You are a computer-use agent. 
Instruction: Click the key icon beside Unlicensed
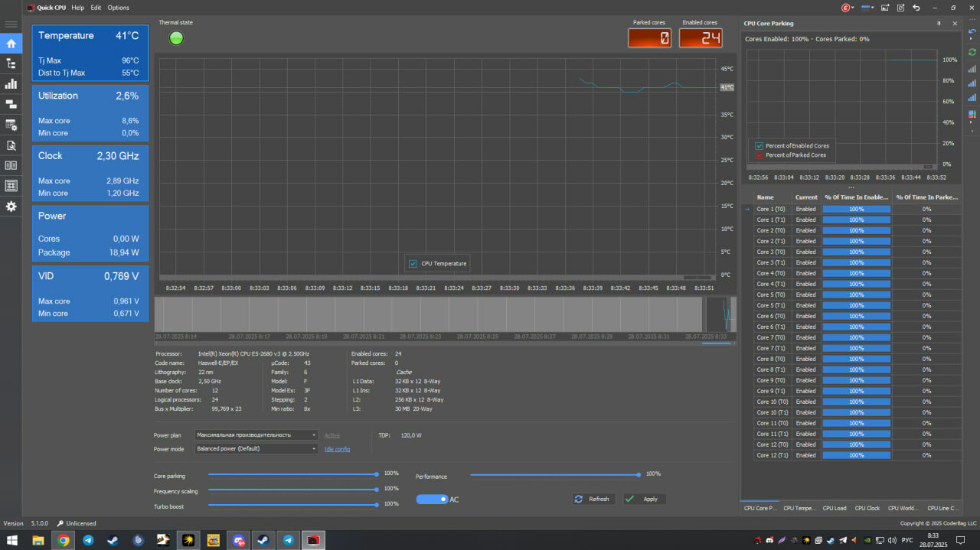click(x=60, y=523)
